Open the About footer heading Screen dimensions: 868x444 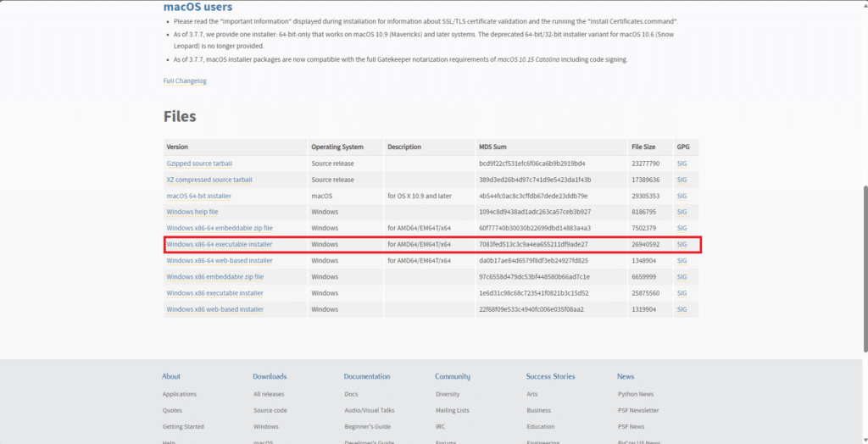click(171, 376)
